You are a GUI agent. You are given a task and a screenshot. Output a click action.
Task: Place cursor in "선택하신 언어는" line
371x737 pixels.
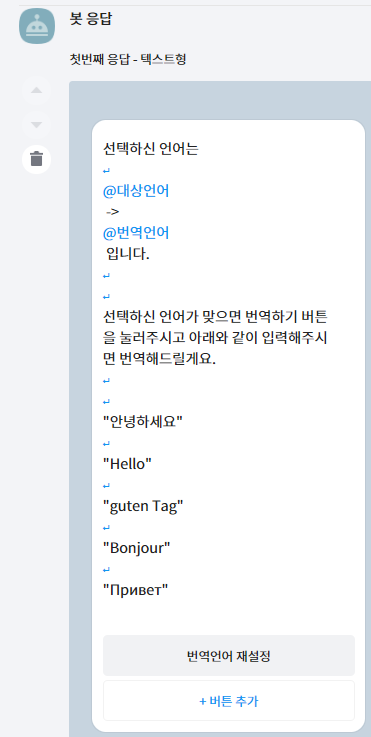(151, 149)
